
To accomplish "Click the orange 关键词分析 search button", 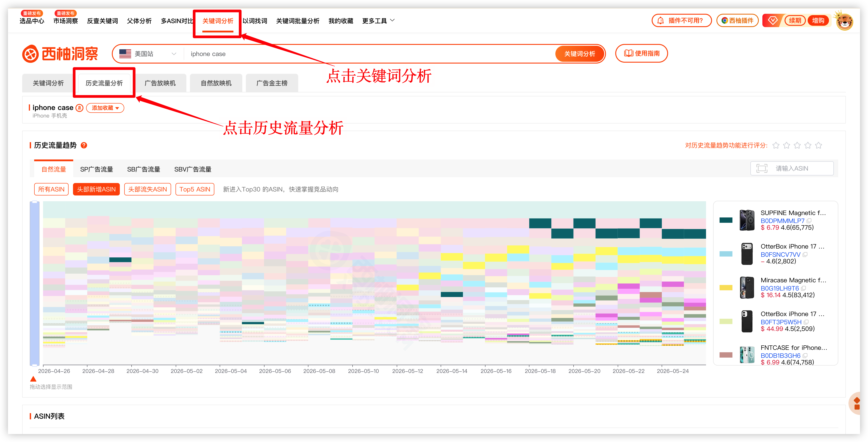I will [580, 54].
